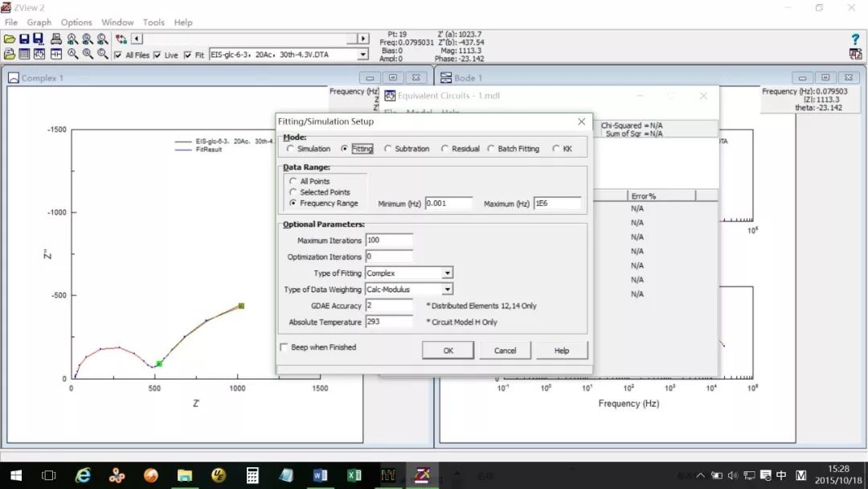Click the red-green swap arrows icon
Viewport: 868px width, 489px height.
(121, 39)
